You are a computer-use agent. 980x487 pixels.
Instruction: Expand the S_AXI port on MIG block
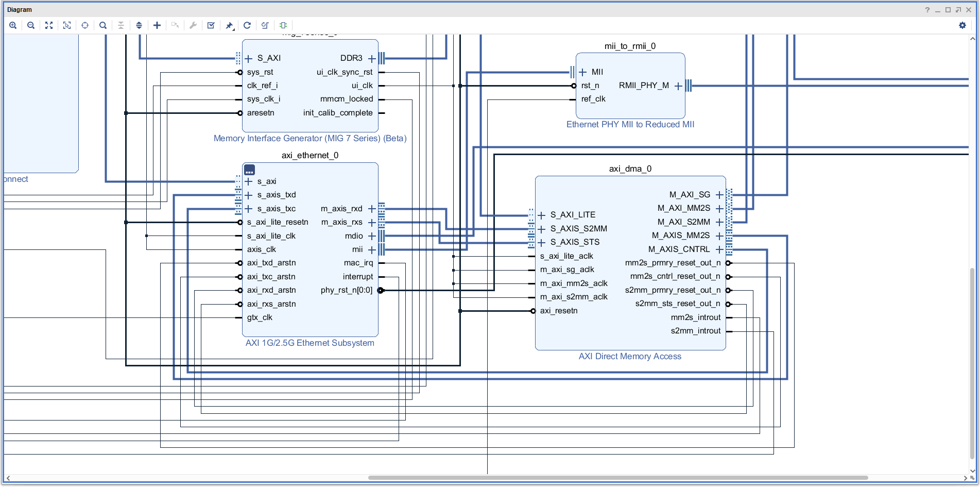click(249, 59)
